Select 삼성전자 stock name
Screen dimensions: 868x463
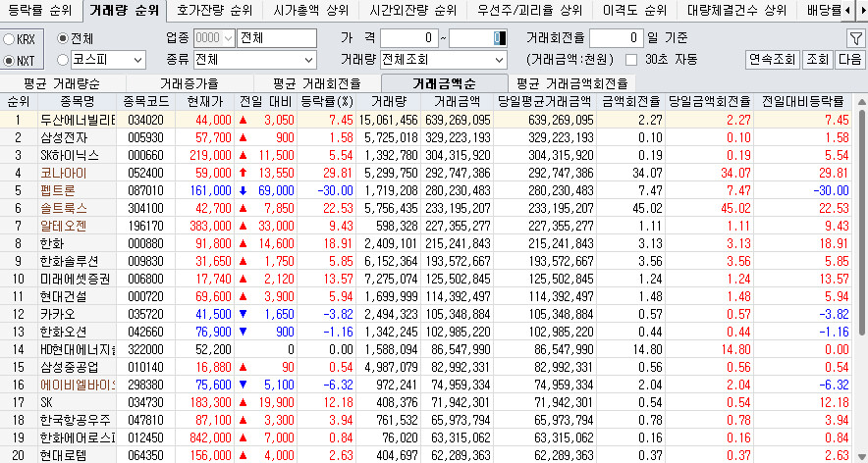(x=64, y=137)
